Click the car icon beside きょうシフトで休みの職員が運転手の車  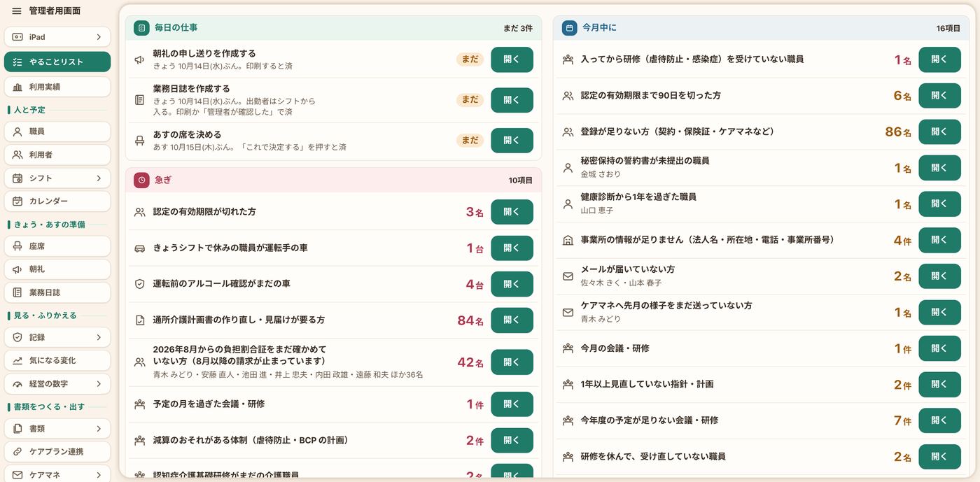[x=139, y=248]
